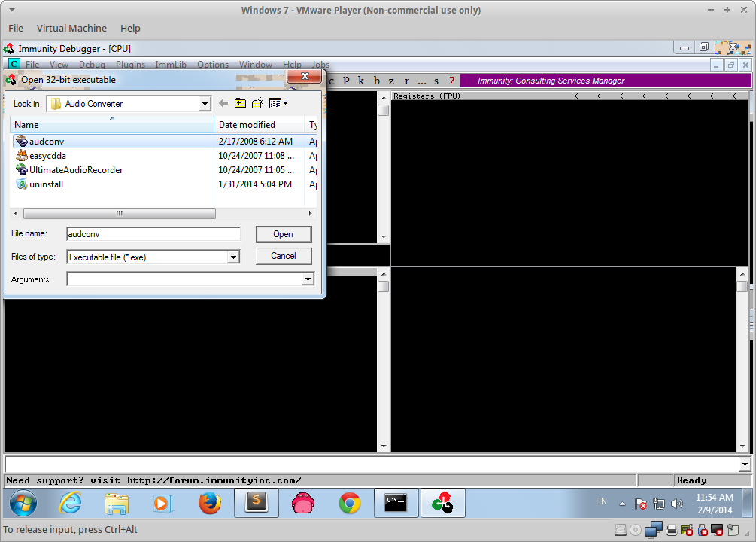The image size is (756, 542).
Task: Click the uninstall file icon
Action: (x=22, y=184)
